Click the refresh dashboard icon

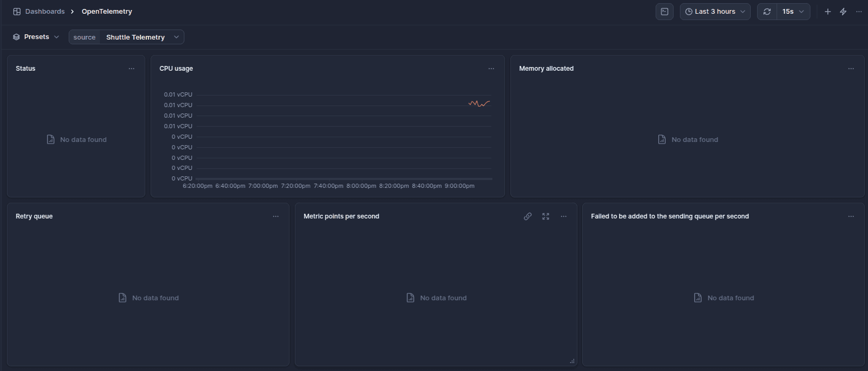tap(767, 12)
